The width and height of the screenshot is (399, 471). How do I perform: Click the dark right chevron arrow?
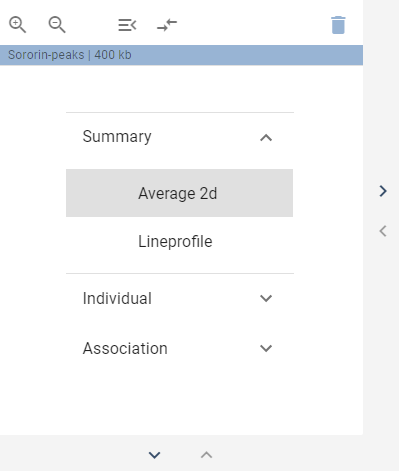(x=383, y=191)
